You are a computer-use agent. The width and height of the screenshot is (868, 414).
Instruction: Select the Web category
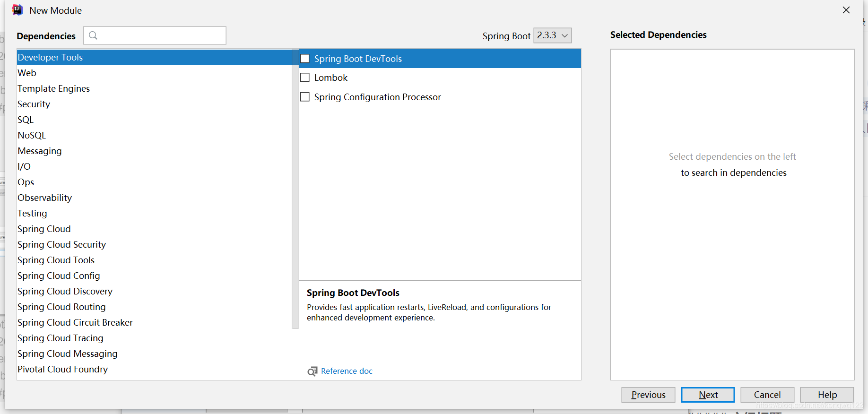154,73
